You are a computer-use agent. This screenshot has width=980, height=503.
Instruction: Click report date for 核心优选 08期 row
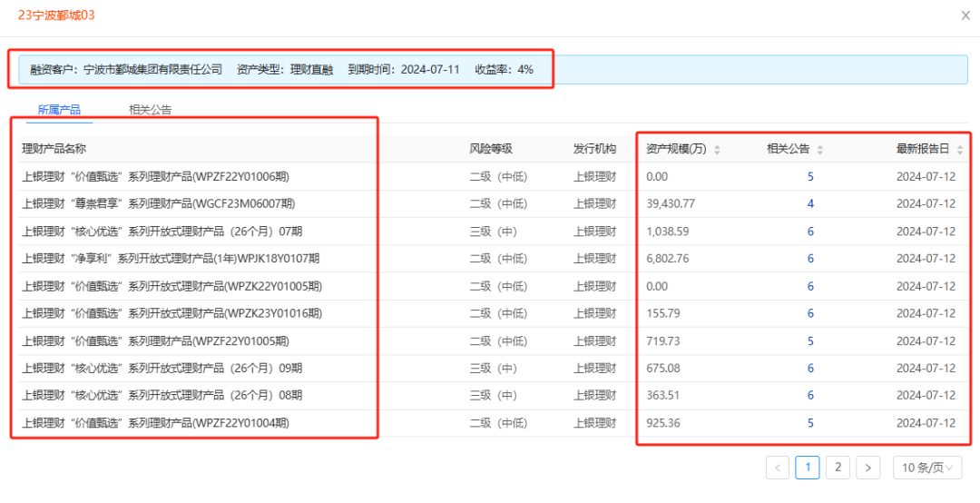coord(926,396)
